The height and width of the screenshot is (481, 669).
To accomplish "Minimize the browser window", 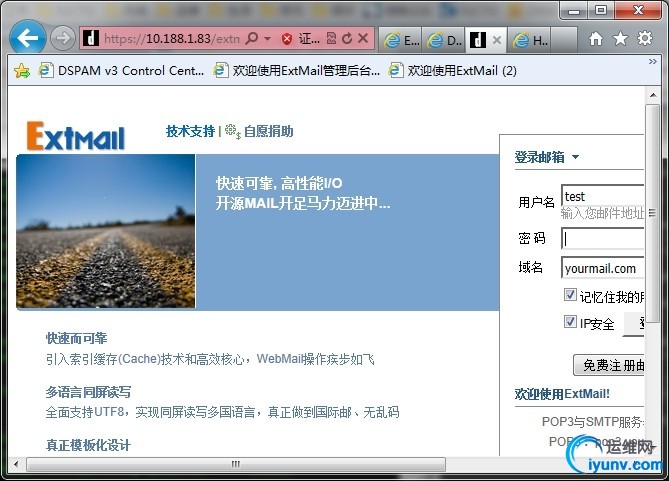I will [x=574, y=11].
